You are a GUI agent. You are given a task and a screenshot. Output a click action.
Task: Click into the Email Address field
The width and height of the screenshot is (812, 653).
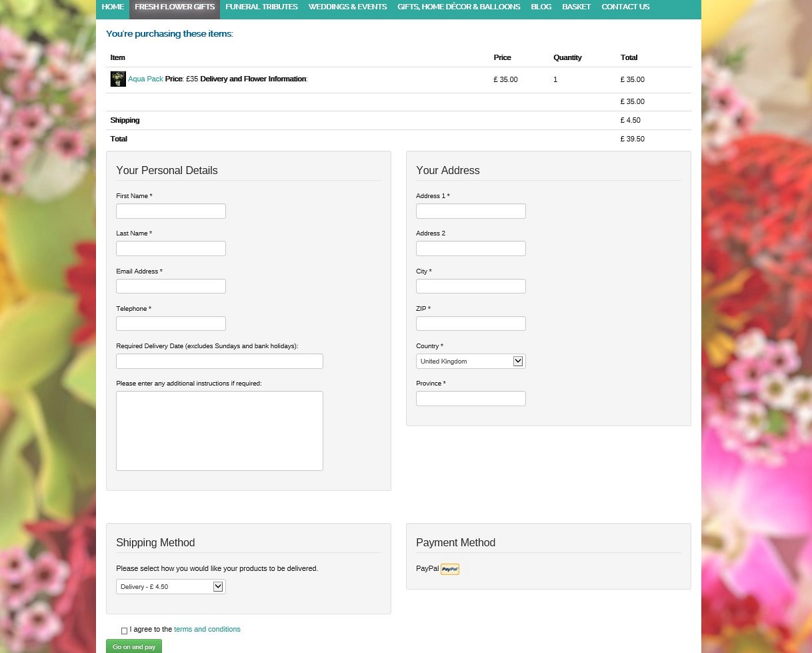[171, 286]
